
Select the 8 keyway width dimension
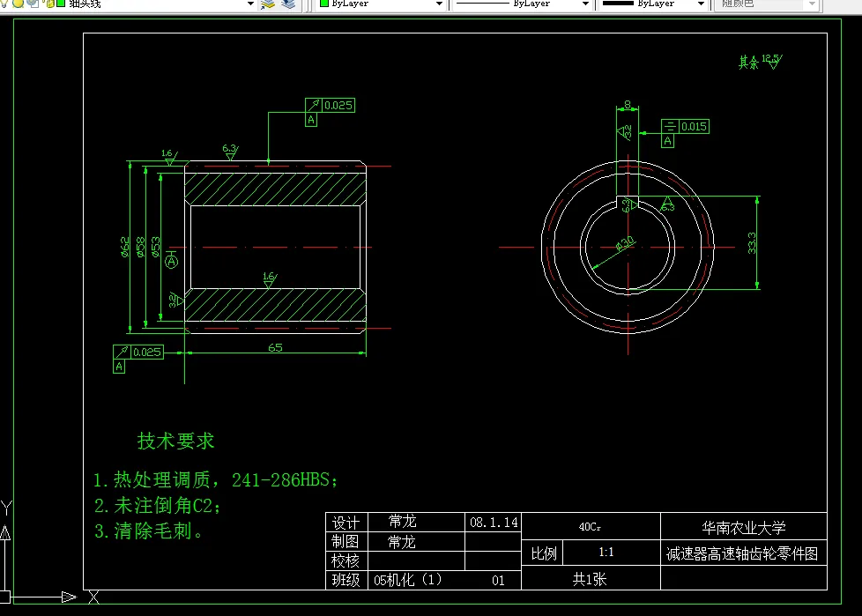point(628,104)
